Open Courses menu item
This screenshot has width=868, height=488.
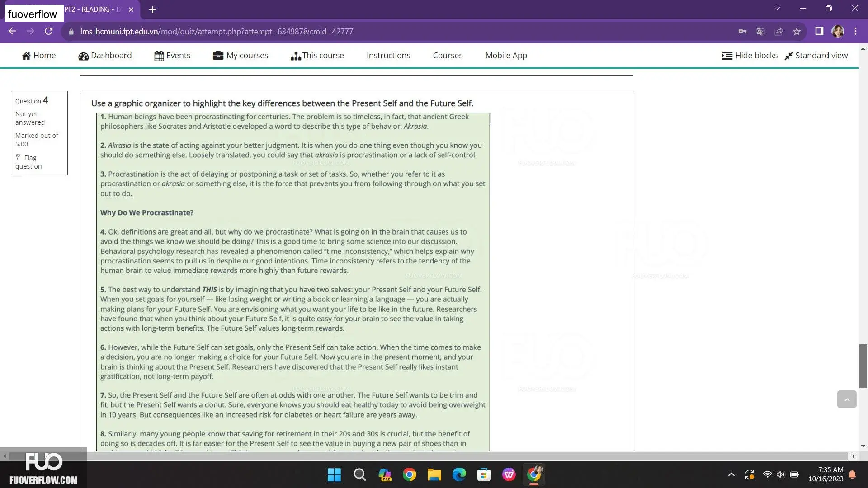[448, 56]
